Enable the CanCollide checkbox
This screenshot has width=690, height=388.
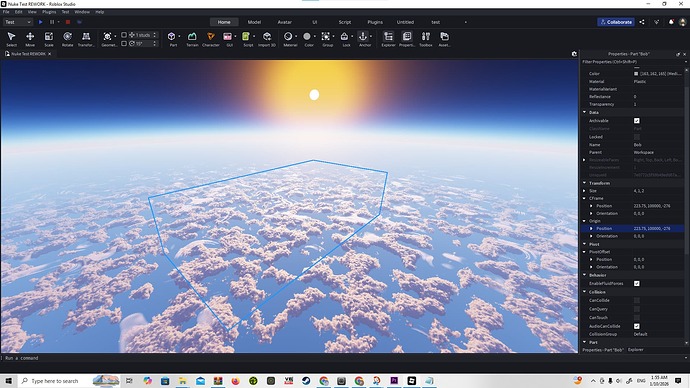(x=637, y=300)
